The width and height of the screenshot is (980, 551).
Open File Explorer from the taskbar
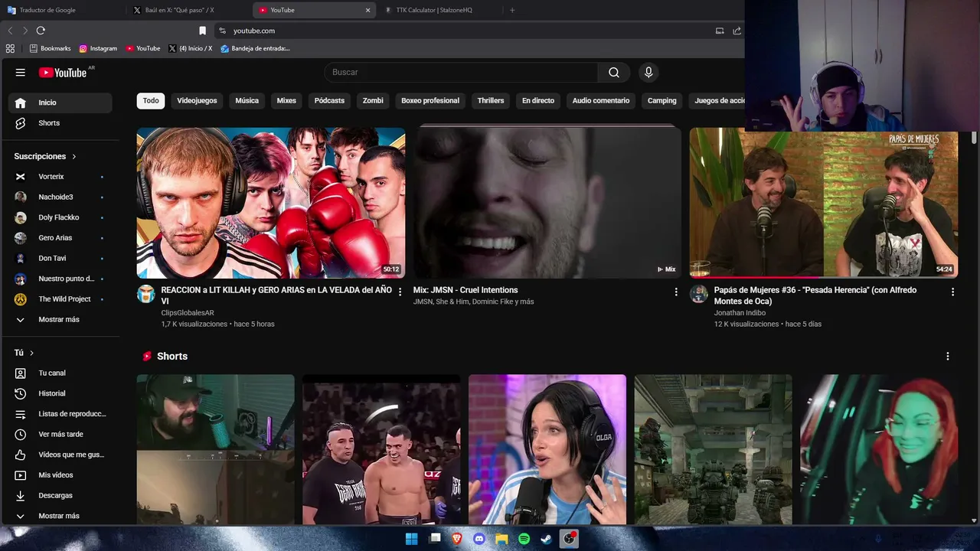[501, 539]
